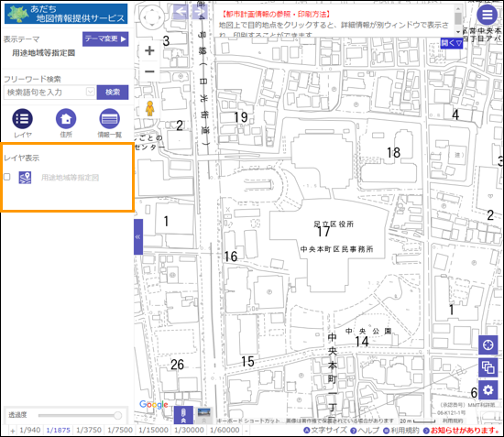The image size is (504, 437).
Task: Open the レイヤ layer list icon
Action: coord(23,118)
